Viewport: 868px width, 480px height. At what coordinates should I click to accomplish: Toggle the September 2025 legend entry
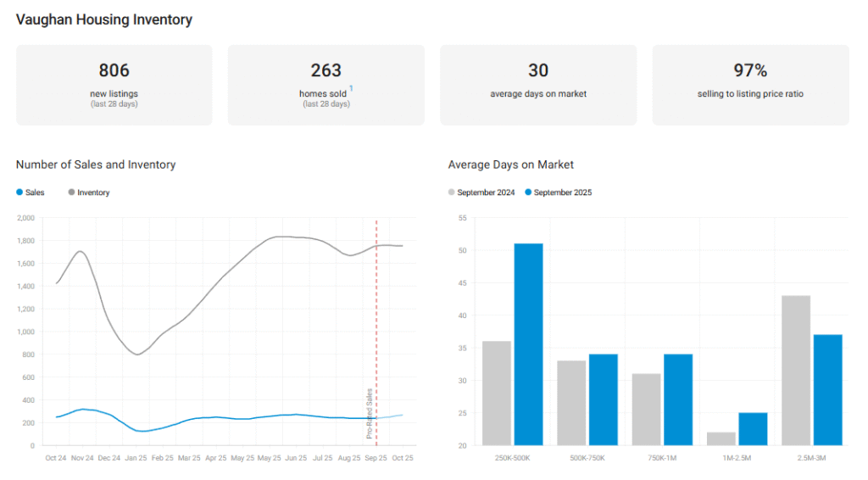pos(558,193)
